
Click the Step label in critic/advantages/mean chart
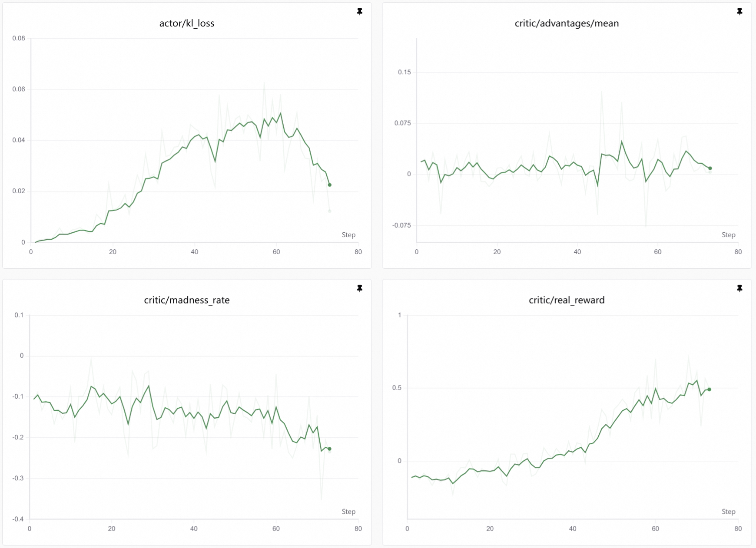pyautogui.click(x=728, y=235)
